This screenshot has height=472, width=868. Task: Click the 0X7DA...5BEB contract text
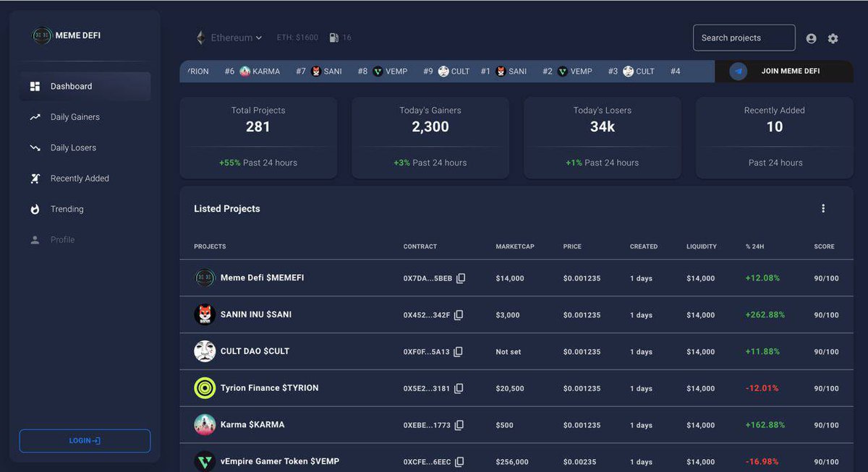427,278
